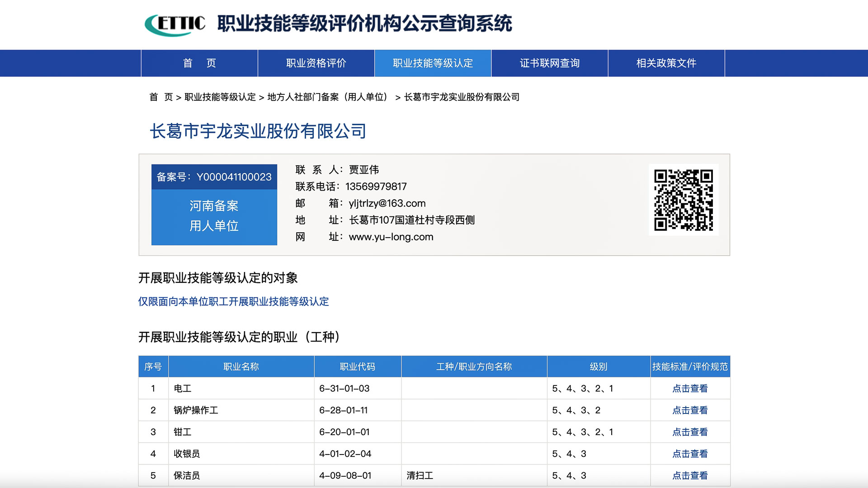Click the website www.yu-long.com

[391, 237]
